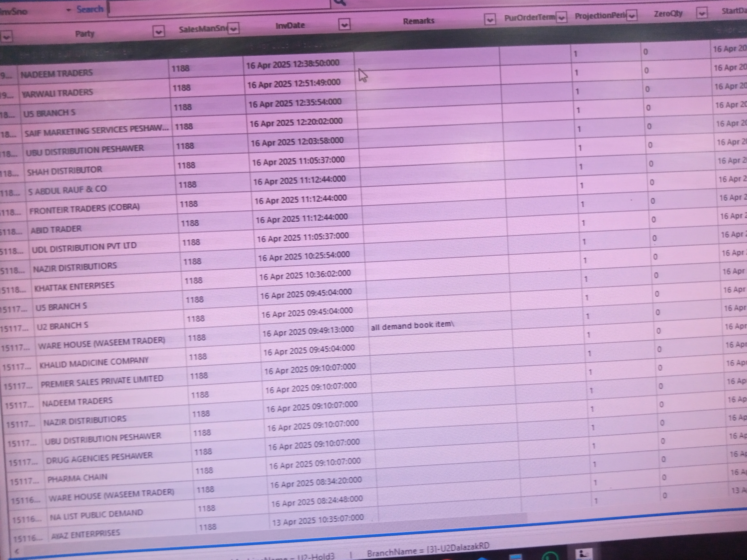Open ZeroQty column filter dropdown

[702, 13]
